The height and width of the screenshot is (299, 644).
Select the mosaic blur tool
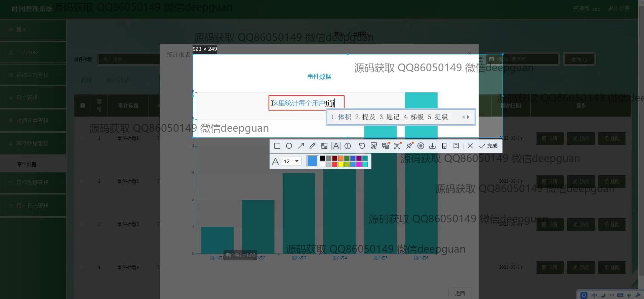click(x=324, y=146)
